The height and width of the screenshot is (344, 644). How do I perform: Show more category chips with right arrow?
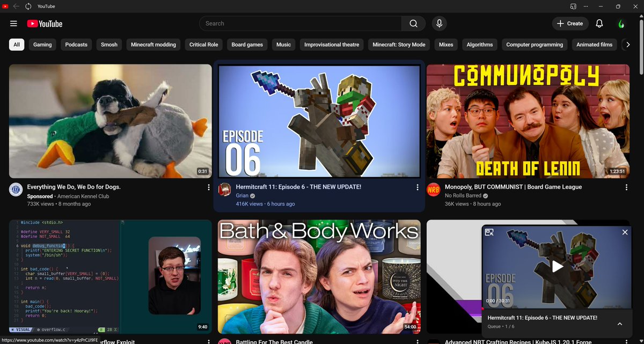[627, 45]
